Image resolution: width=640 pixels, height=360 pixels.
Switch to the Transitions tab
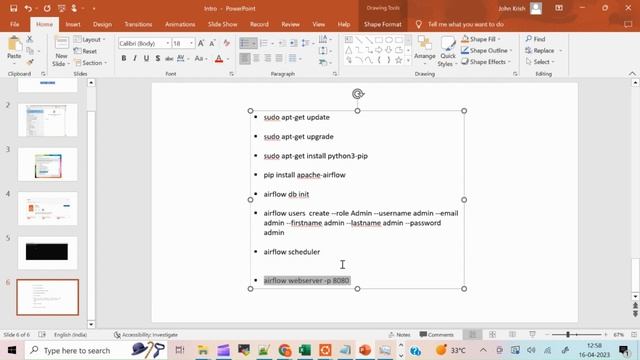pyautogui.click(x=138, y=24)
